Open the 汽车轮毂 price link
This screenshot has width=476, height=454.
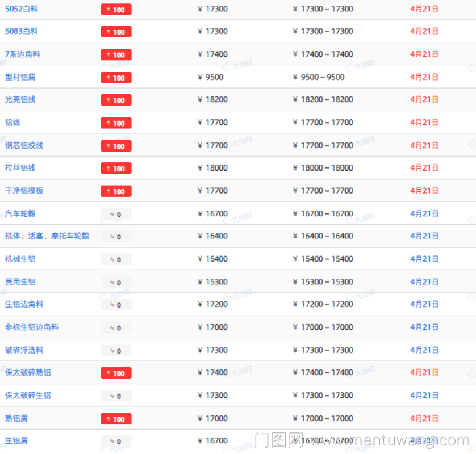point(20,214)
